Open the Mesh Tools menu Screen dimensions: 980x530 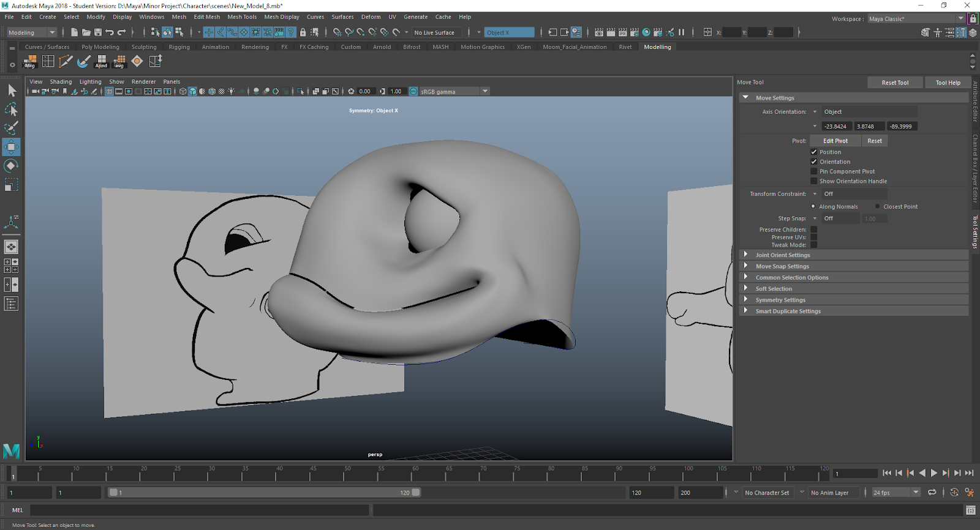[x=242, y=17]
